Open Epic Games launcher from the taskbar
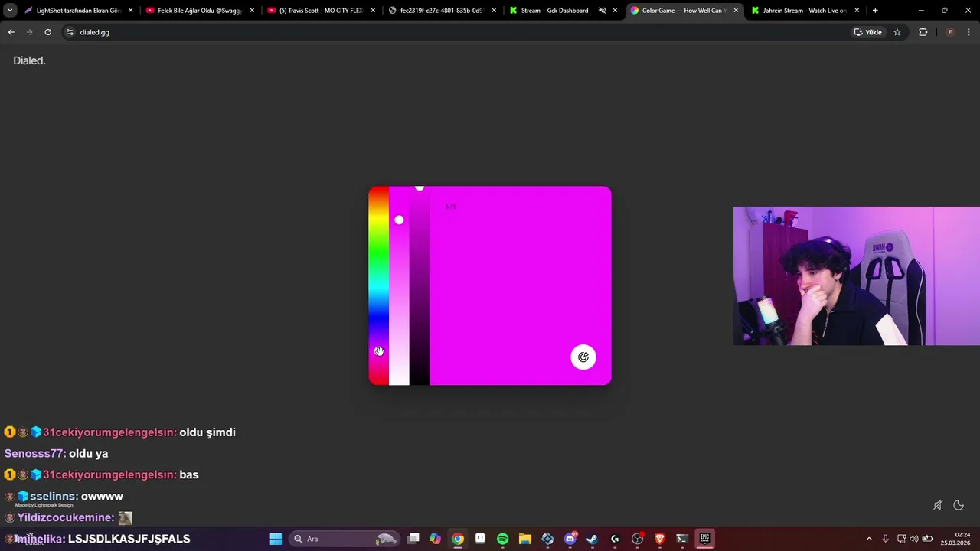Image resolution: width=980 pixels, height=551 pixels. [x=705, y=539]
